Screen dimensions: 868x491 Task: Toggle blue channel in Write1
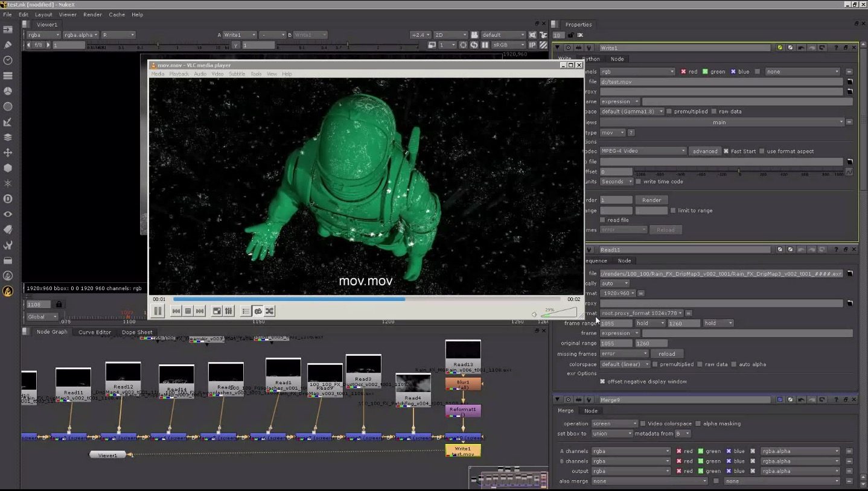[x=733, y=71]
